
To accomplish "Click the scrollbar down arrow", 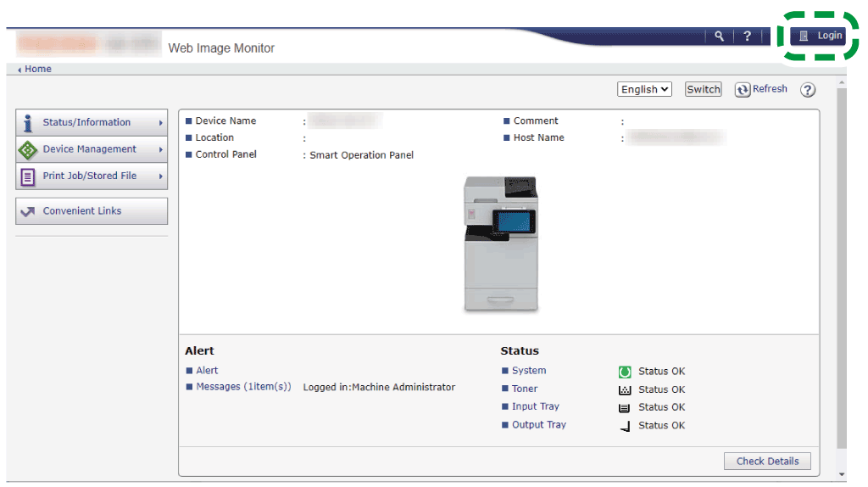I will click(x=842, y=475).
